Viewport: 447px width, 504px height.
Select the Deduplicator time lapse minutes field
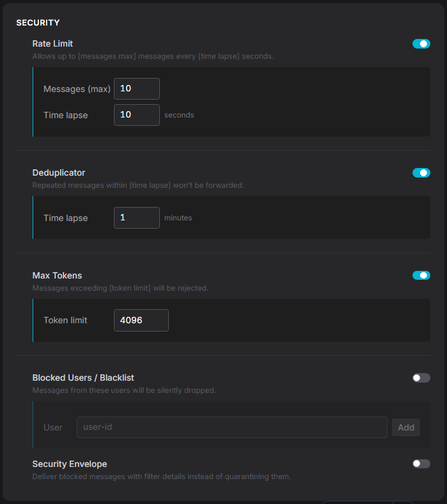pyautogui.click(x=137, y=218)
